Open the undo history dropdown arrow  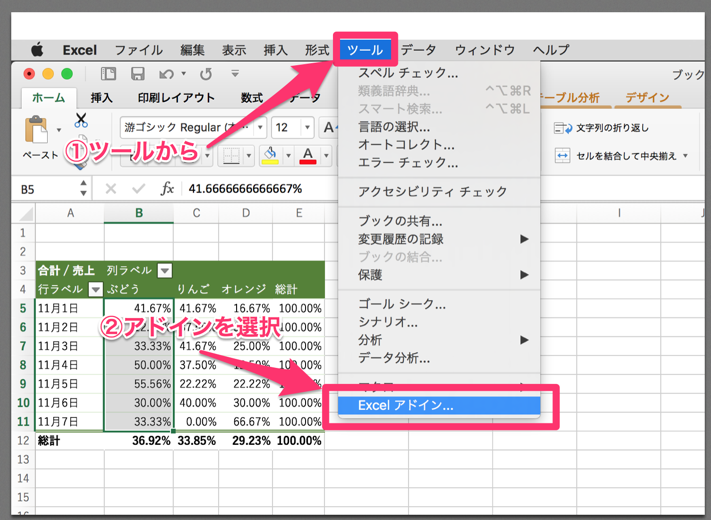[184, 73]
